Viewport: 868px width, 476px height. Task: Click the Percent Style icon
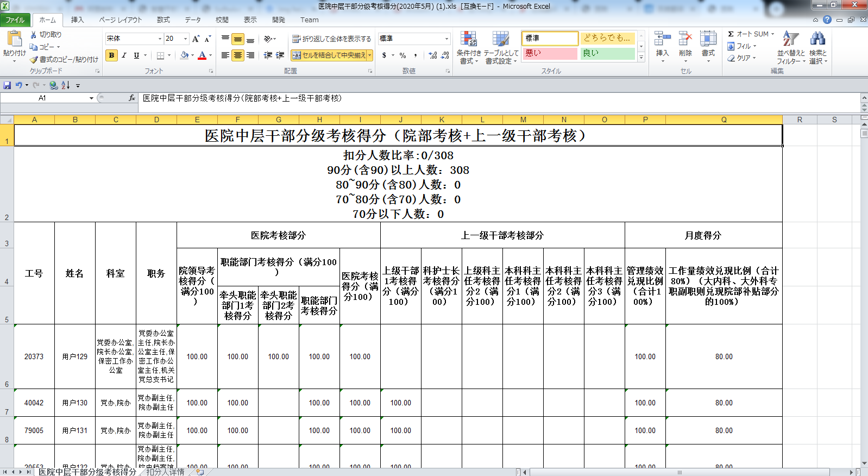click(402, 55)
